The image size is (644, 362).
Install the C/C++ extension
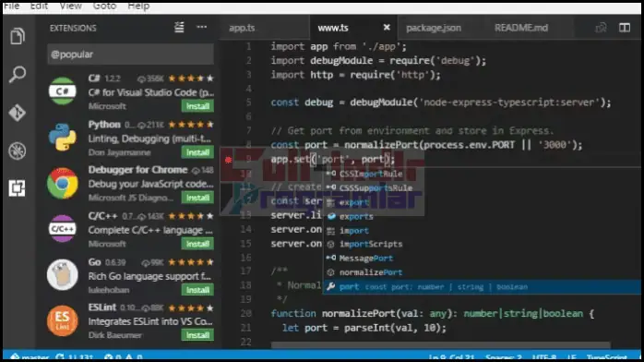coord(197,244)
